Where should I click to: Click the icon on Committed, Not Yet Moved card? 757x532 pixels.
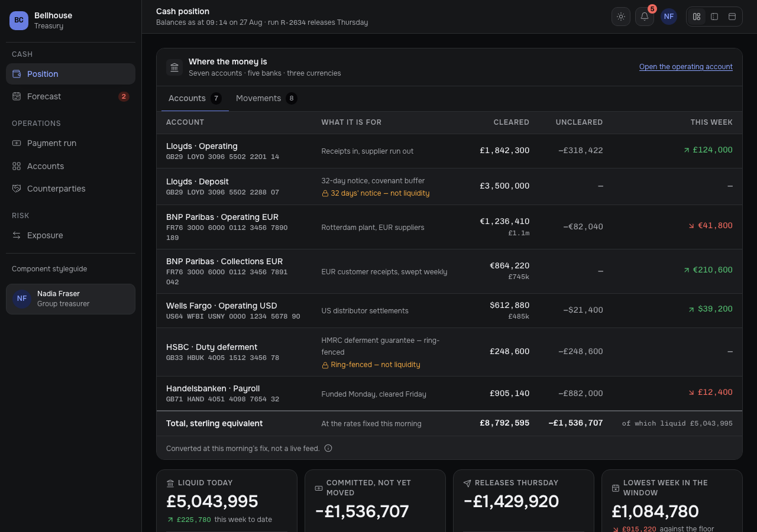[319, 488]
